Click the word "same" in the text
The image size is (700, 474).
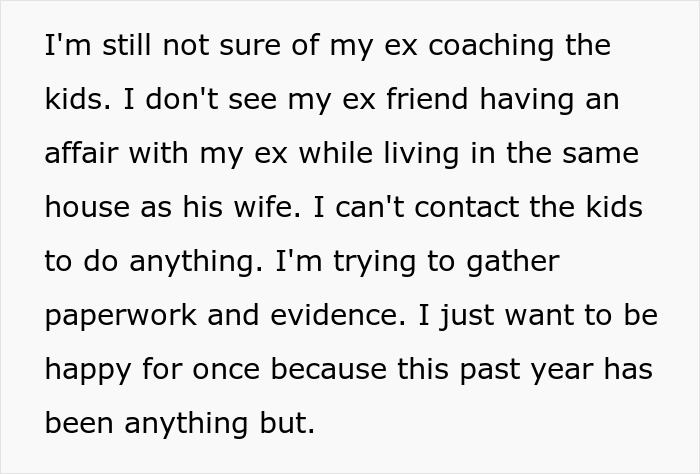[x=599, y=154]
